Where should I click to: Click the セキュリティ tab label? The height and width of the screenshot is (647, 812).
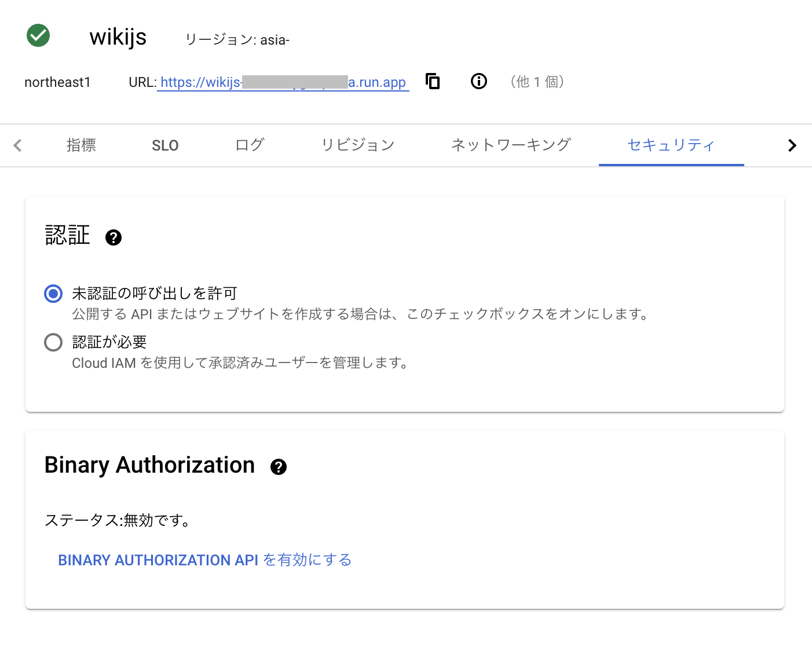click(x=671, y=145)
